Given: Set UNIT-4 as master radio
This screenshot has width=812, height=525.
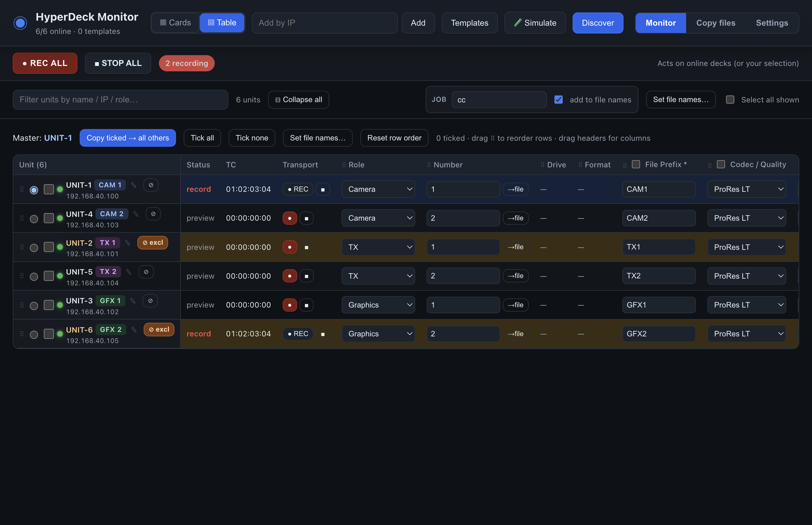Looking at the screenshot, I should tap(34, 219).
